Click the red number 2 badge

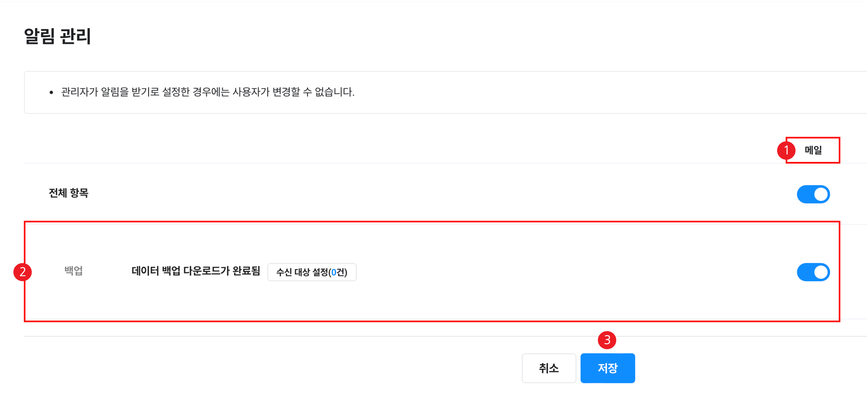point(23,272)
